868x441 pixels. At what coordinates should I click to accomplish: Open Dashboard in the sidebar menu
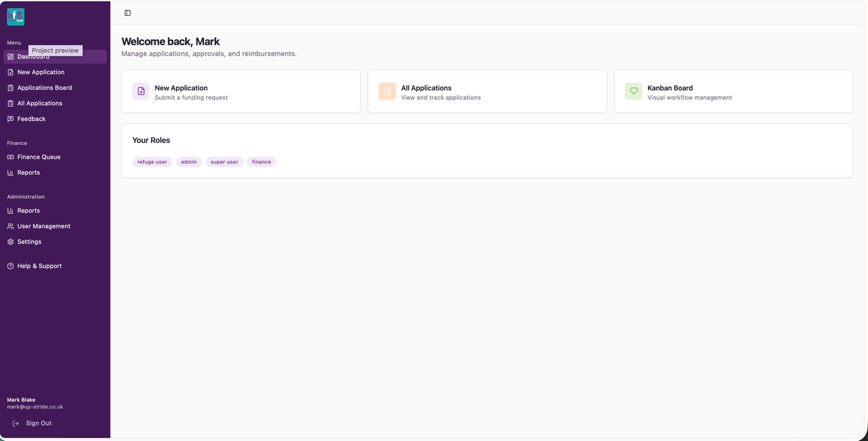click(55, 56)
